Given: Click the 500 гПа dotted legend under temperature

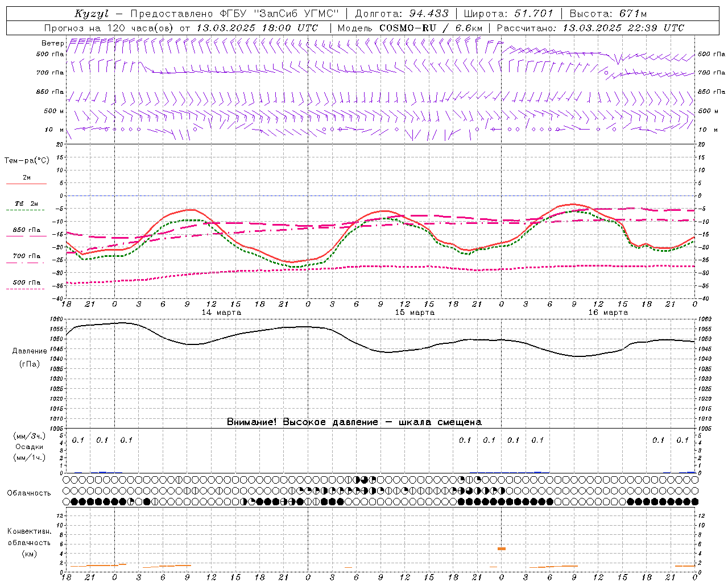Looking at the screenshot, I should tap(26, 289).
